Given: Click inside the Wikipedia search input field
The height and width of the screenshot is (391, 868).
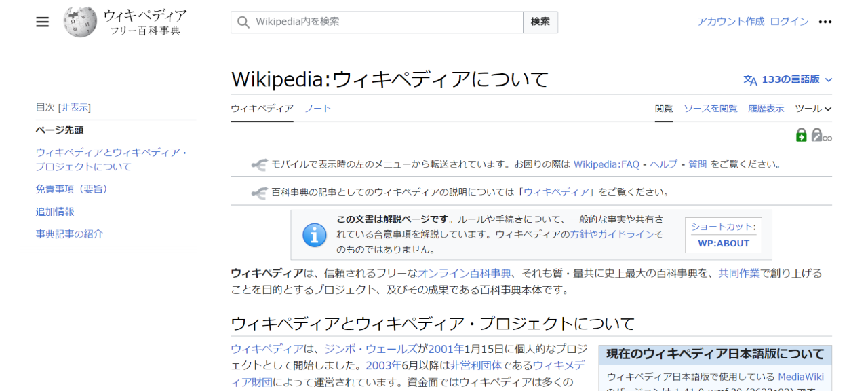Looking at the screenshot, I should click(x=373, y=22).
